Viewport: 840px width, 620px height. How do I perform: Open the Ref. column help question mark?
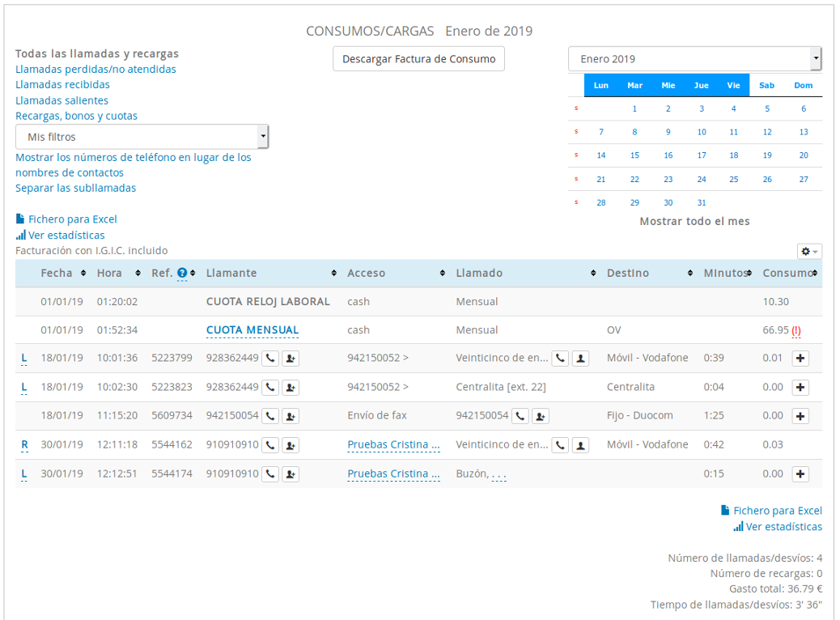182,274
